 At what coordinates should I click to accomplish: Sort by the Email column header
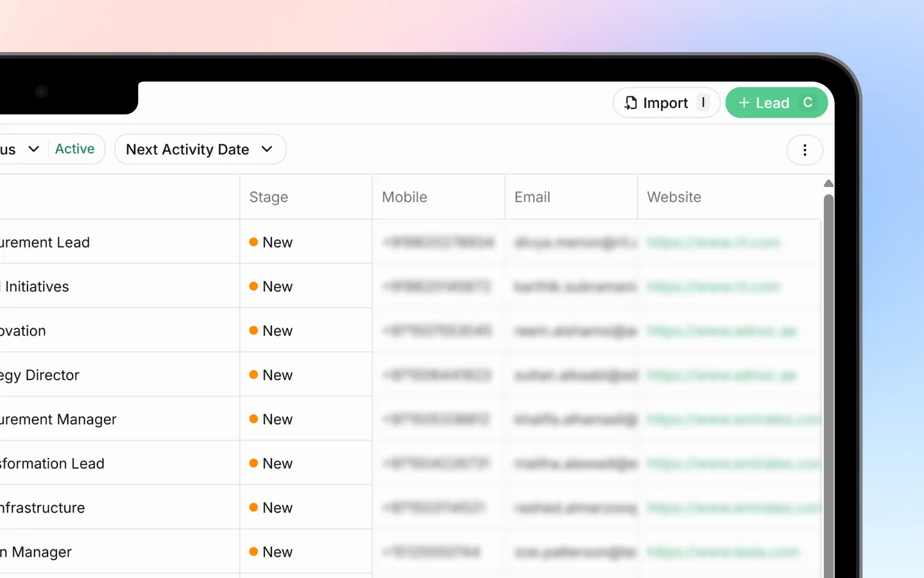point(532,197)
